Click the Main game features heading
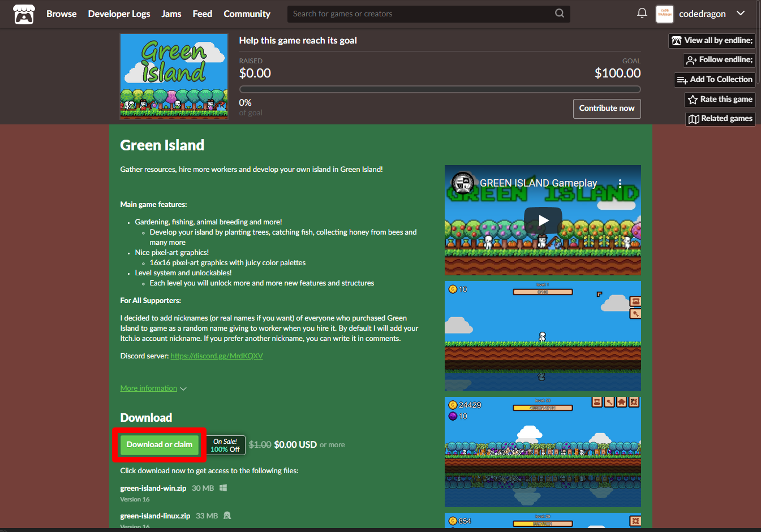 153,205
